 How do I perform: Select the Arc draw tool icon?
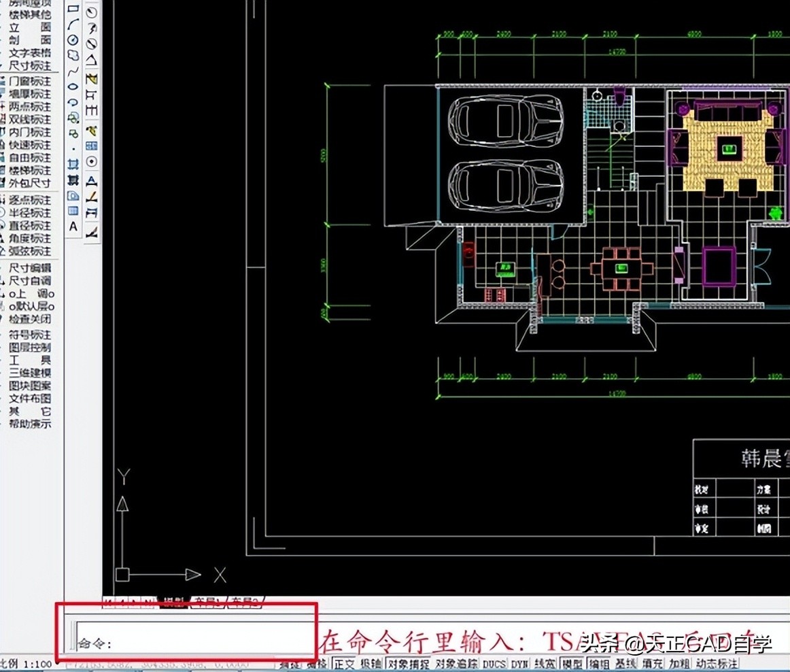coord(73,25)
